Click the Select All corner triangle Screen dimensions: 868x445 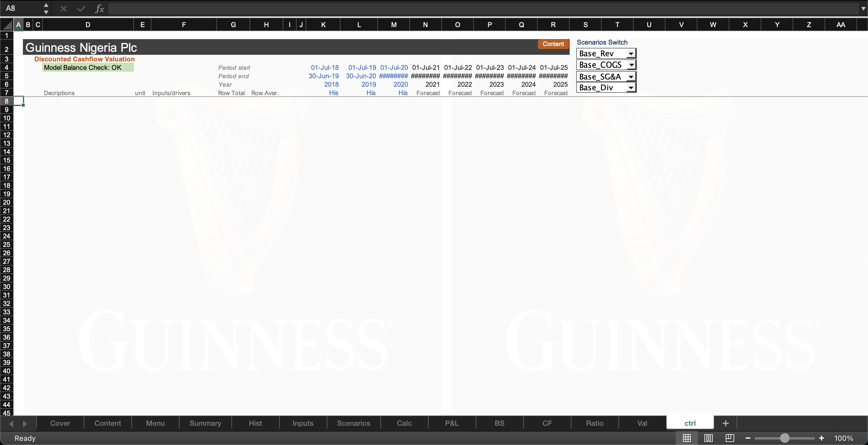[x=7, y=25]
